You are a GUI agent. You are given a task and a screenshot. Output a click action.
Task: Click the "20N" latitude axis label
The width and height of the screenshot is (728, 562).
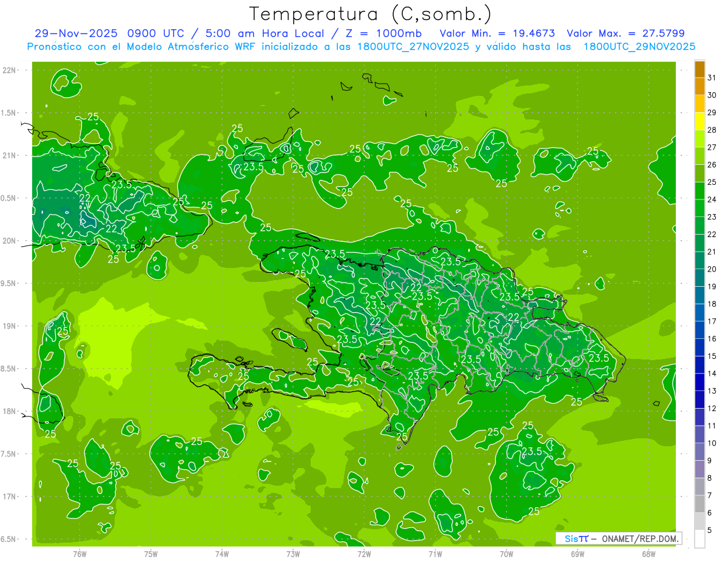coord(9,241)
